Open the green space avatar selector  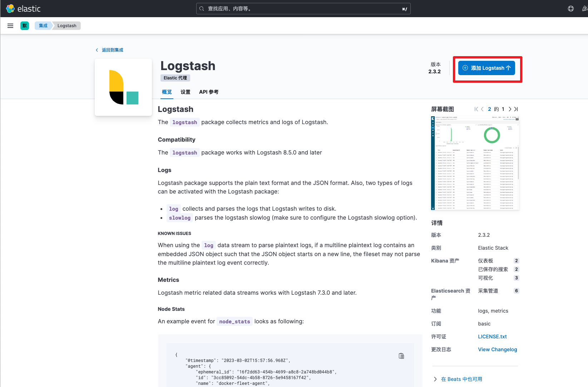coord(25,26)
